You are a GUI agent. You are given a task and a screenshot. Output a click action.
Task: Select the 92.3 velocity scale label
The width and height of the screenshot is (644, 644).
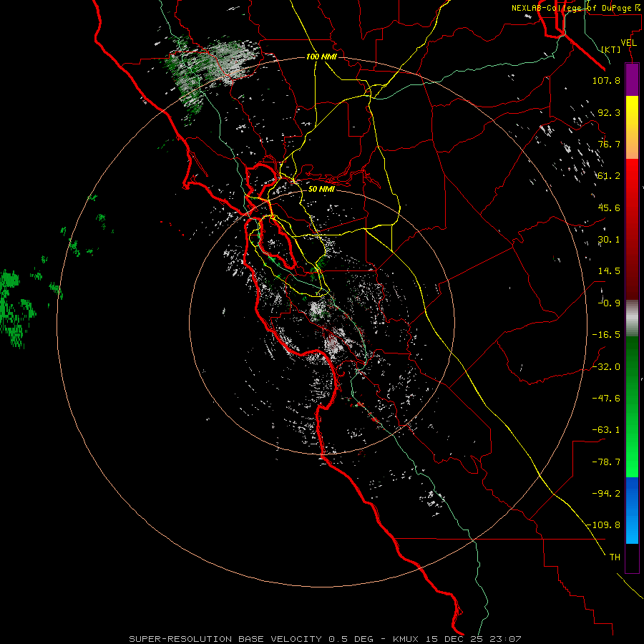[609, 112]
